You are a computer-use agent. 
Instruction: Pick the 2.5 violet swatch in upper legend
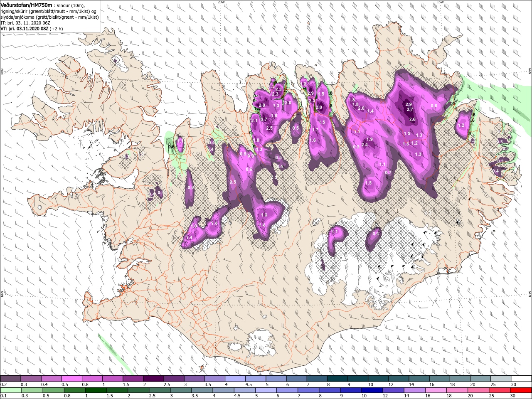coord(174,379)
